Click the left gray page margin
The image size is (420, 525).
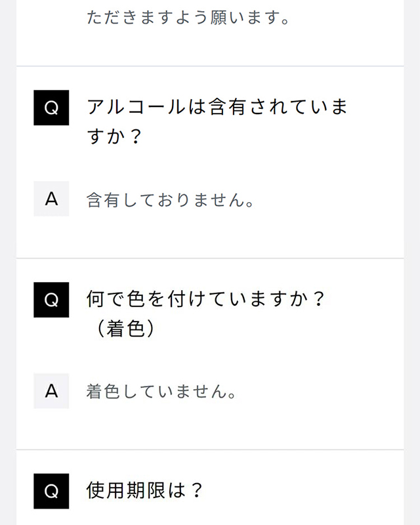coord(7,262)
